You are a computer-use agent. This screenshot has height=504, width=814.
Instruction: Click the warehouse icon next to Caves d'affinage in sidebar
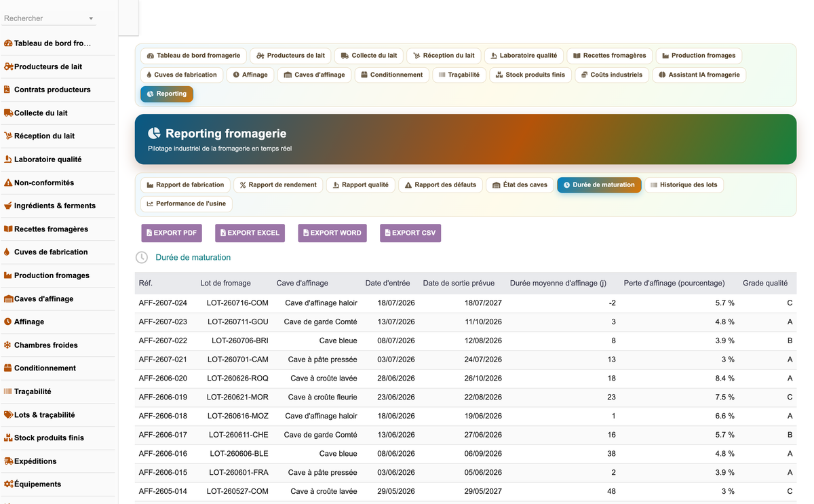point(9,298)
